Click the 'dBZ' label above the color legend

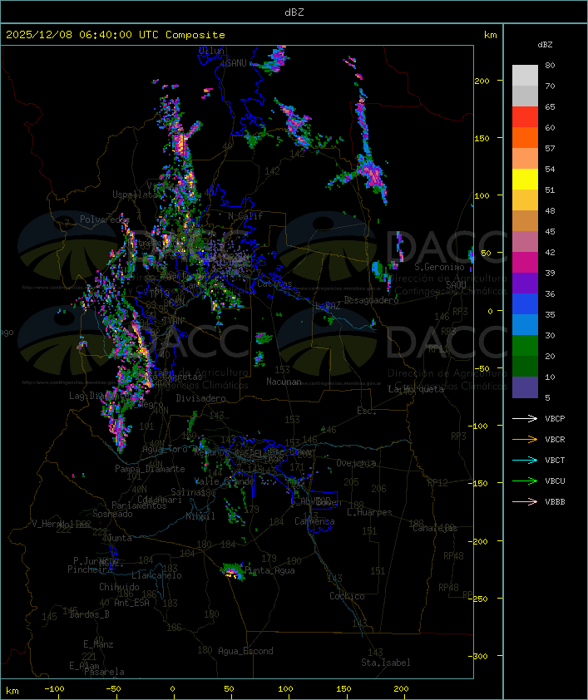(545, 45)
